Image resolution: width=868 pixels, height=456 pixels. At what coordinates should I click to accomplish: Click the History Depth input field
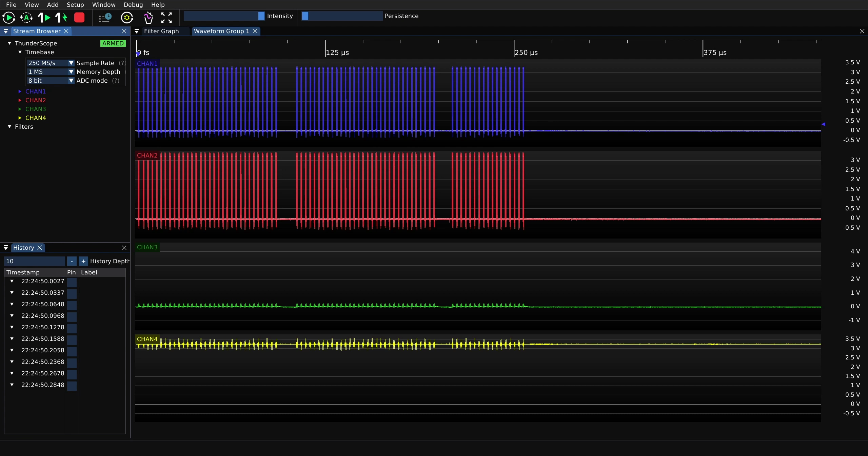pos(35,261)
